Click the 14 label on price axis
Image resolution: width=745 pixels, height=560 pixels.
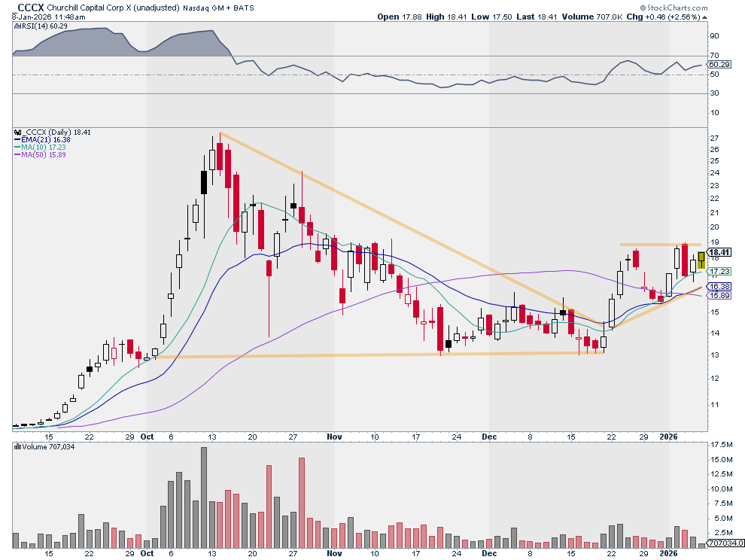(x=714, y=333)
